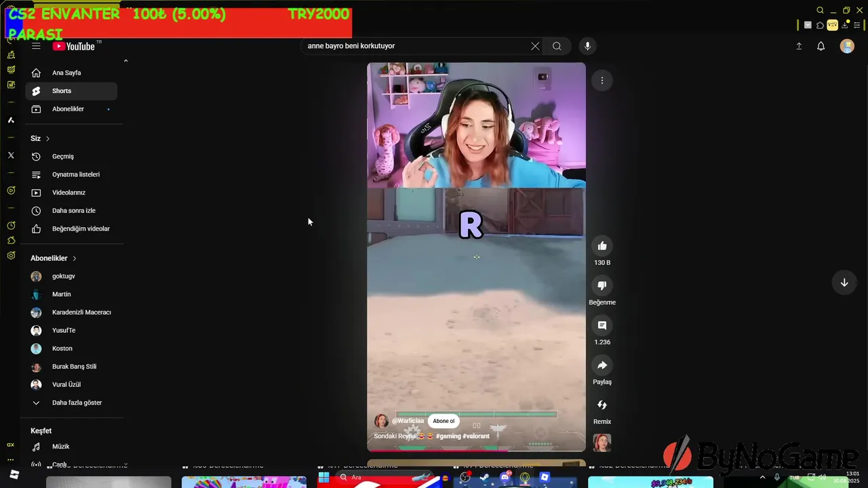Remix this Short
This screenshot has height=488, width=868.
[x=602, y=405]
